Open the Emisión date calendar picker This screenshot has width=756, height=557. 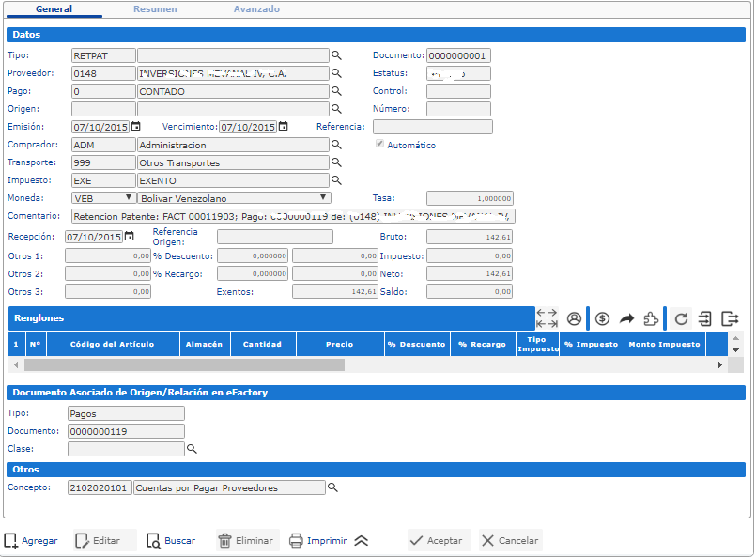click(x=135, y=127)
